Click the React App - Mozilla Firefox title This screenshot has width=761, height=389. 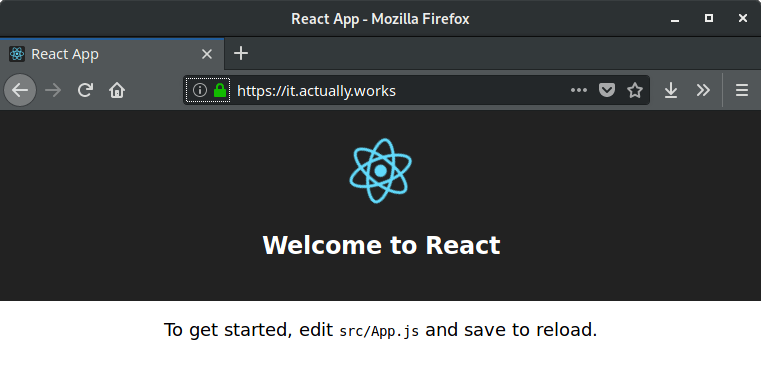click(380, 19)
